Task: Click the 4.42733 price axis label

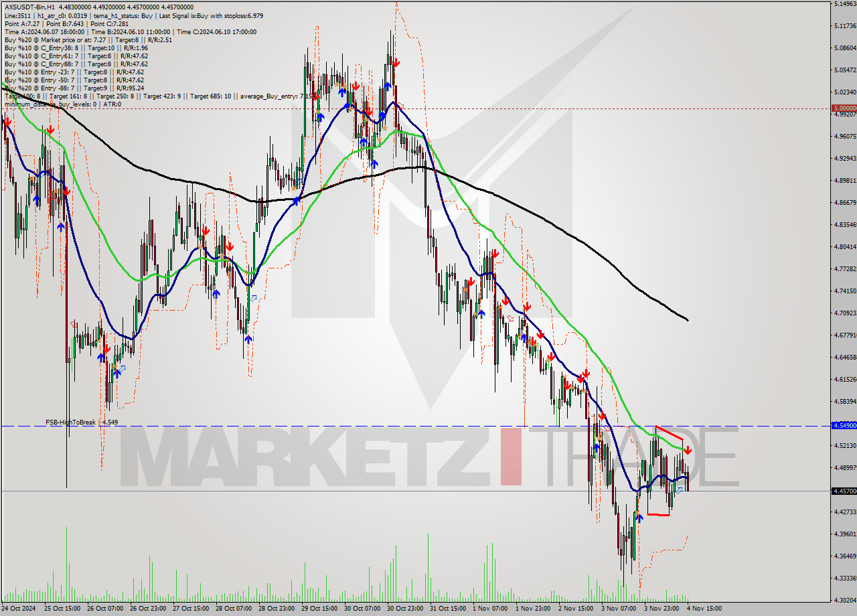Action: pyautogui.click(x=845, y=512)
